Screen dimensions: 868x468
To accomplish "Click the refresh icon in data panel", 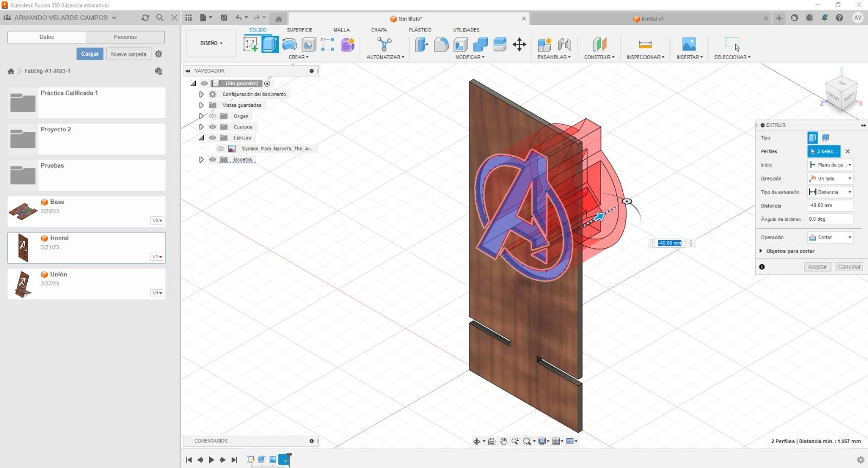I will 145,18.
